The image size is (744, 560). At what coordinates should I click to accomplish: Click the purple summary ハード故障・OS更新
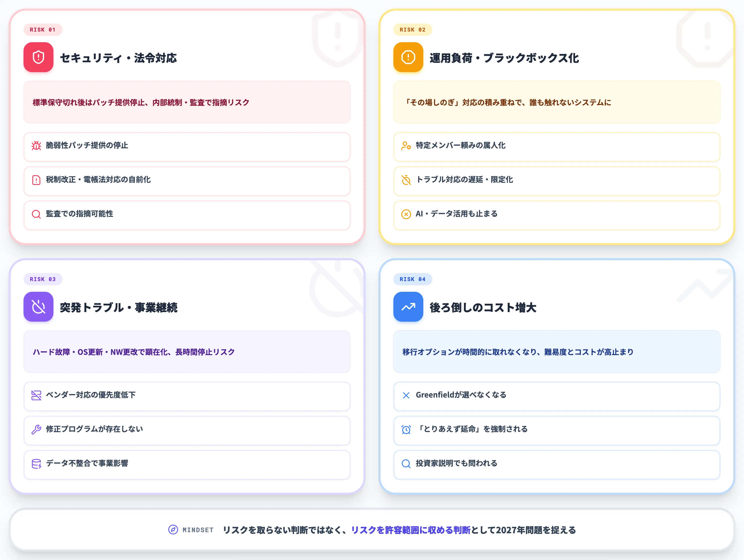(x=187, y=352)
